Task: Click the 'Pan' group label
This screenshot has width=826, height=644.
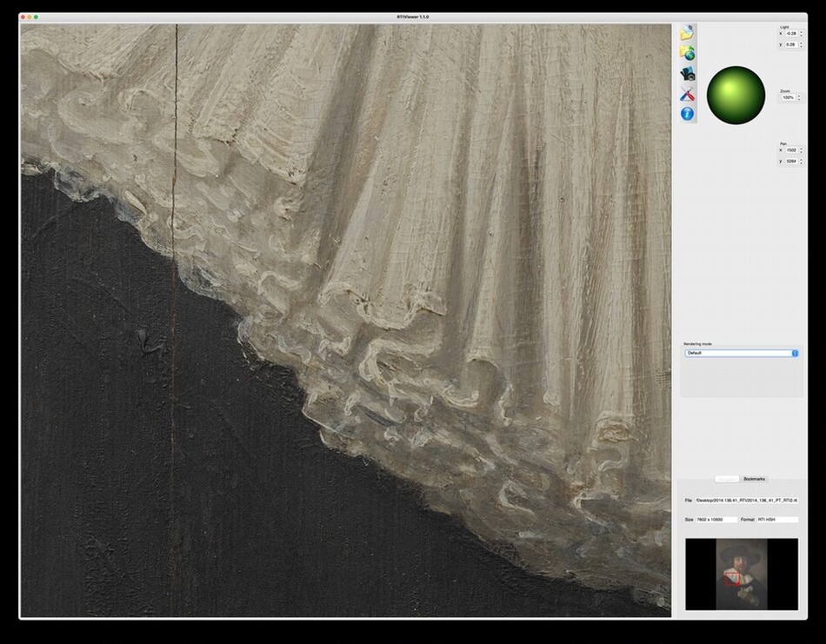Action: point(783,143)
